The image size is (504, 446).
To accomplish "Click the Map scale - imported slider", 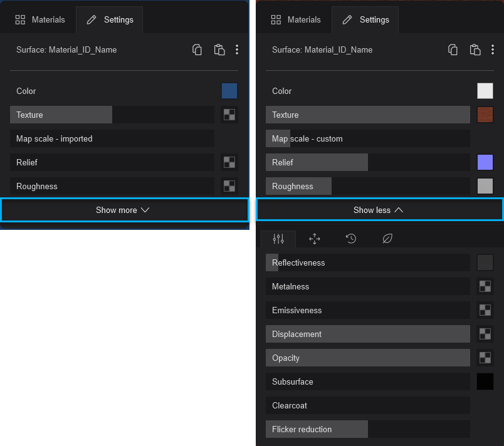I will (x=112, y=138).
